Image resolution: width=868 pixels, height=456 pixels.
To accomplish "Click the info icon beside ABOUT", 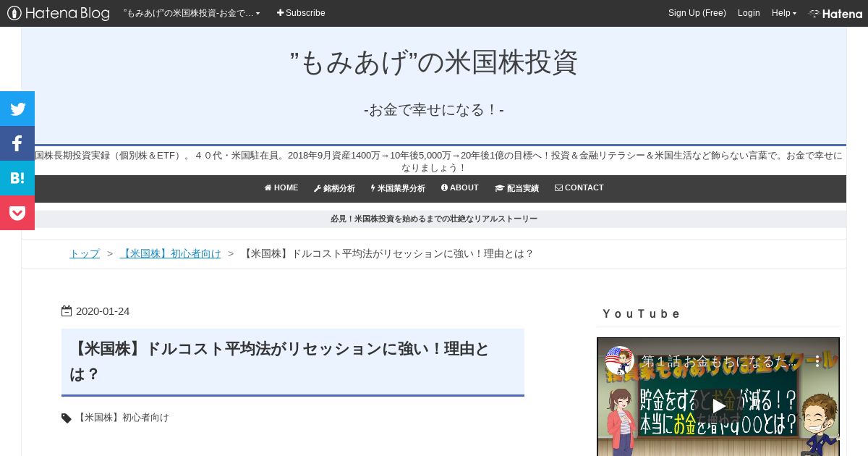I will click(444, 188).
